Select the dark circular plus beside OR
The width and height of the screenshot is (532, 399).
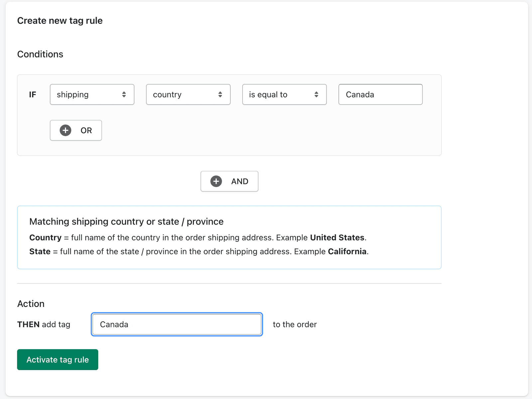click(66, 130)
